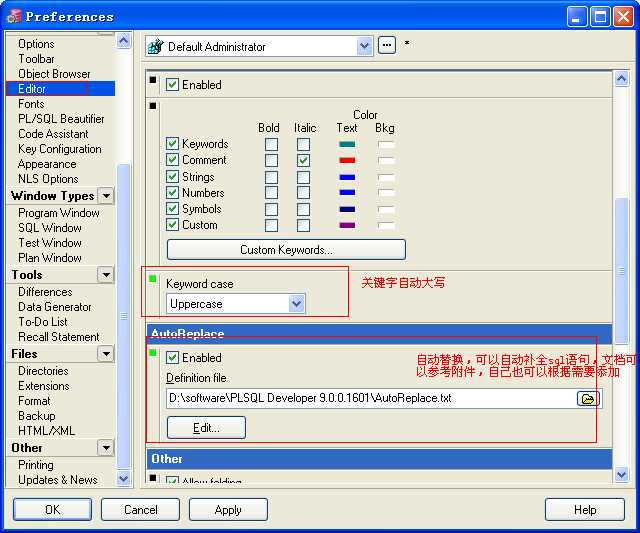Open Custom Keywords dialog
640x533 pixels.
(x=286, y=249)
